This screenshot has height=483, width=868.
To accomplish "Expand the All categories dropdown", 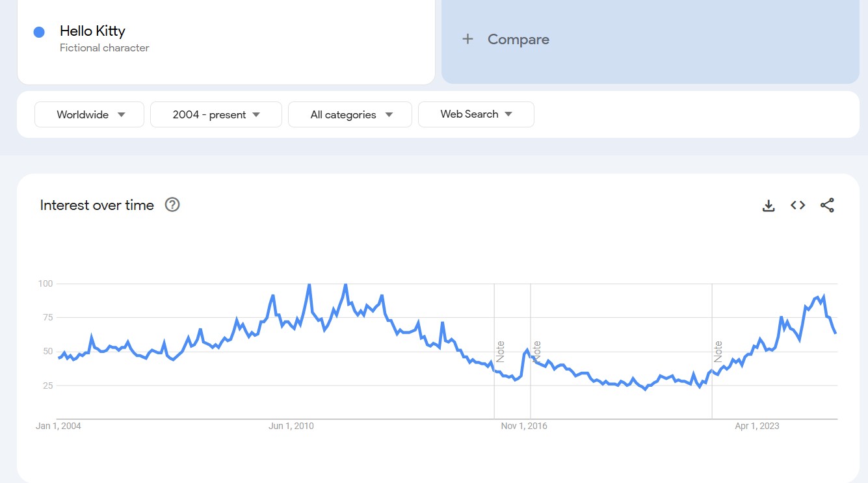I will click(x=350, y=114).
